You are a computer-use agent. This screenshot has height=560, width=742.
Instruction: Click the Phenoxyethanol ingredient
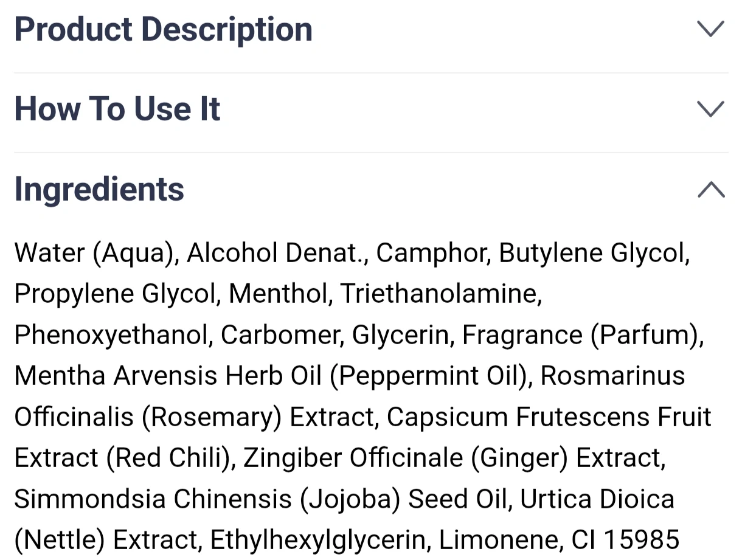tap(111, 336)
